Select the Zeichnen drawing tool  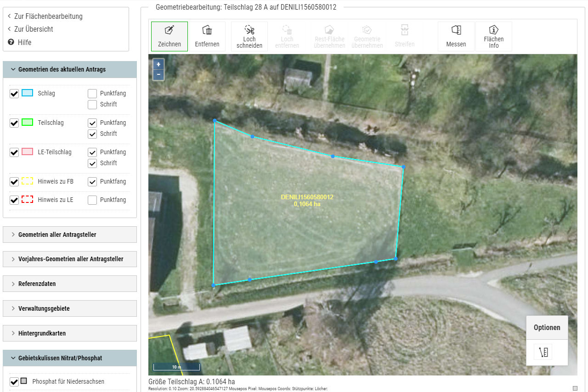[x=169, y=36]
